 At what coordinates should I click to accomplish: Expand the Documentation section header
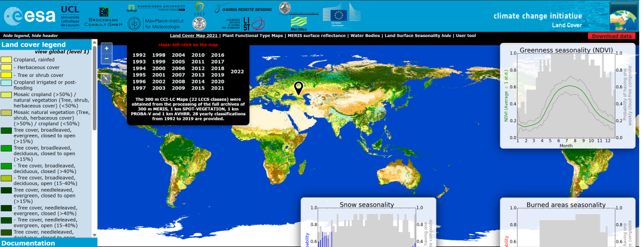coord(48,242)
